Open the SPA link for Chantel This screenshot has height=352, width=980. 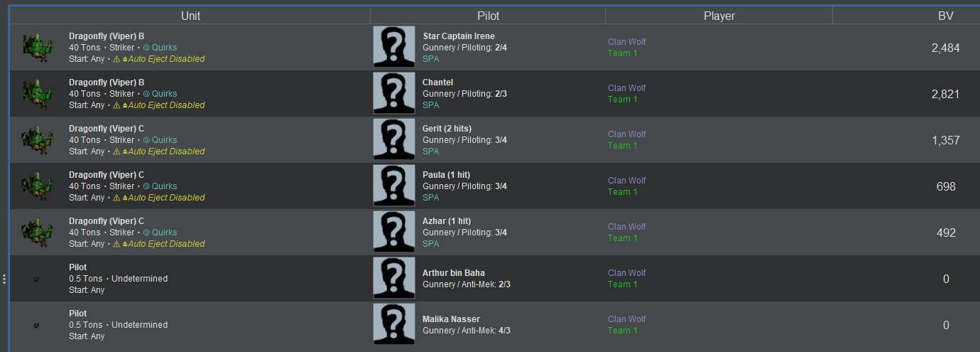click(x=430, y=105)
